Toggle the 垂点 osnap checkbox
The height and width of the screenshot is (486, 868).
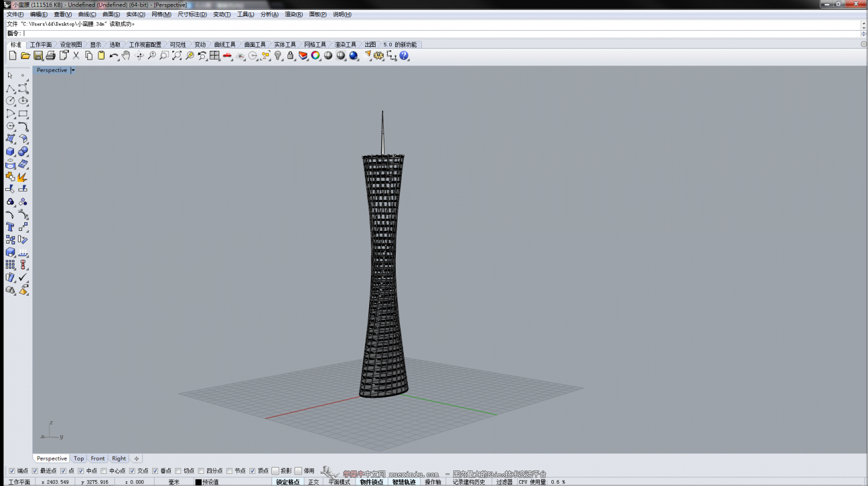155,471
